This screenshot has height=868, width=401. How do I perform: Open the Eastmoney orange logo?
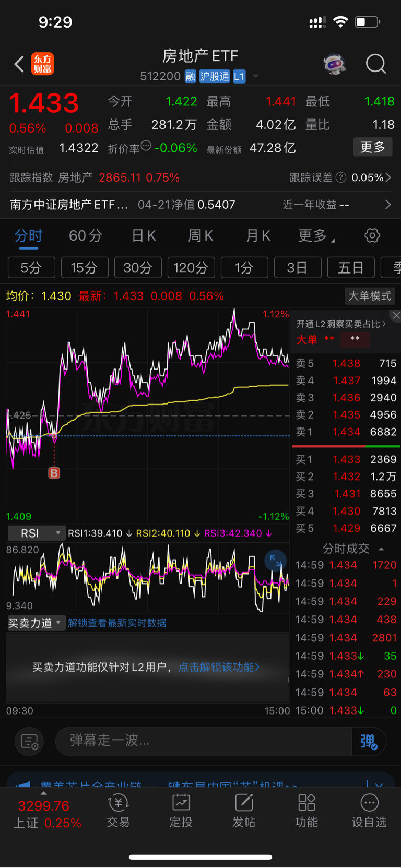pos(42,64)
